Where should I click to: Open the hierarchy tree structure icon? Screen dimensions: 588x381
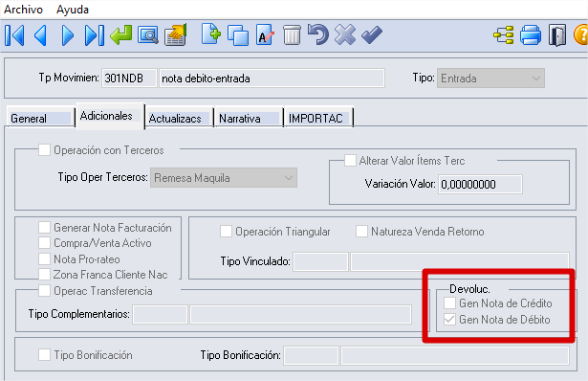504,35
